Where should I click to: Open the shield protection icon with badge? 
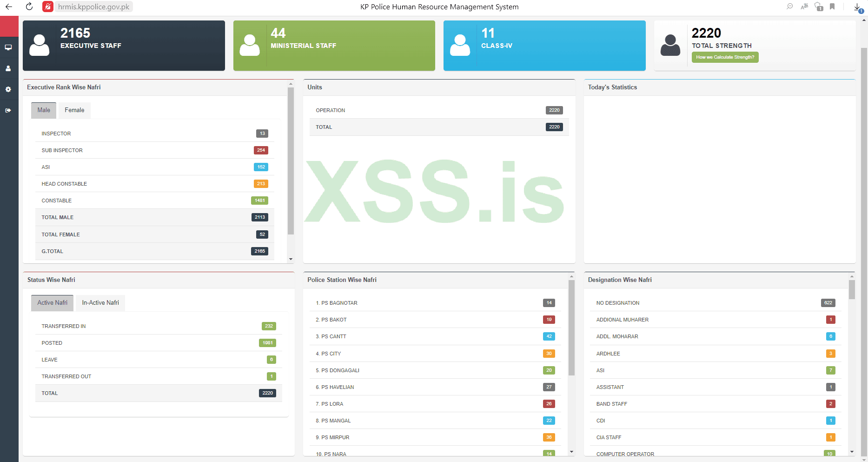coord(819,7)
